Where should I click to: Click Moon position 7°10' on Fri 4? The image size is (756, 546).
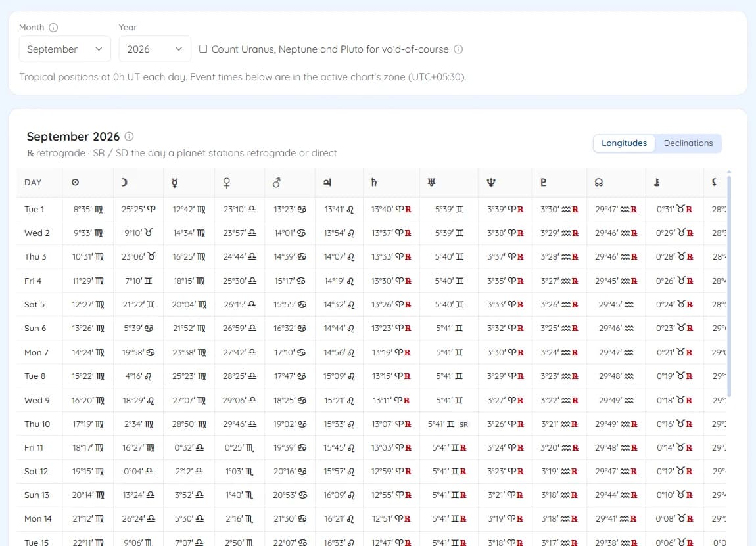[x=138, y=281]
